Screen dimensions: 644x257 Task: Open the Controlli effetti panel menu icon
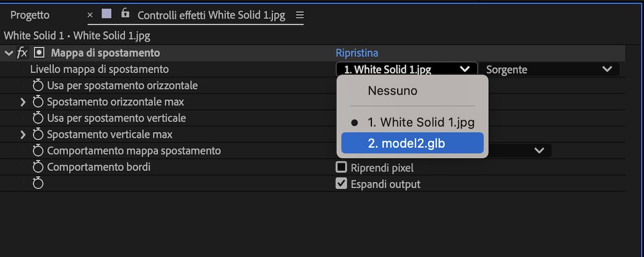299,15
